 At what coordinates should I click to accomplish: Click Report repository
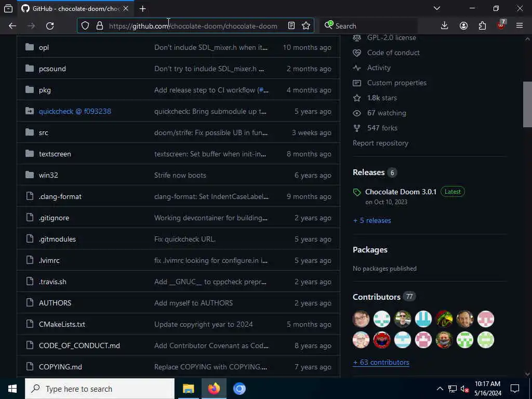pos(380,143)
